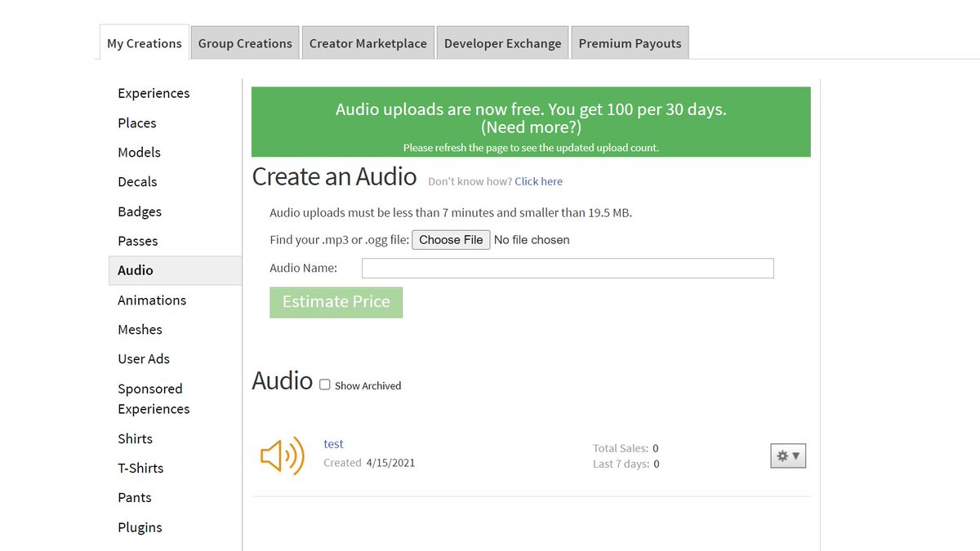
Task: Open T-Shirts in the sidebar
Action: [x=140, y=468]
